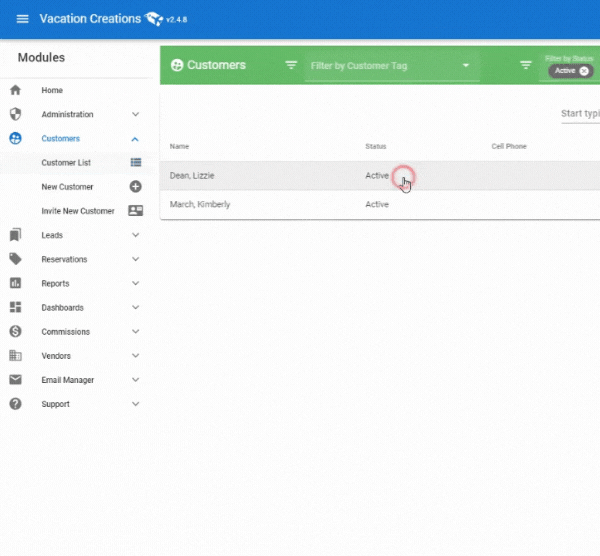This screenshot has width=600, height=556.
Task: Click the New Customer plus icon
Action: pos(135,186)
